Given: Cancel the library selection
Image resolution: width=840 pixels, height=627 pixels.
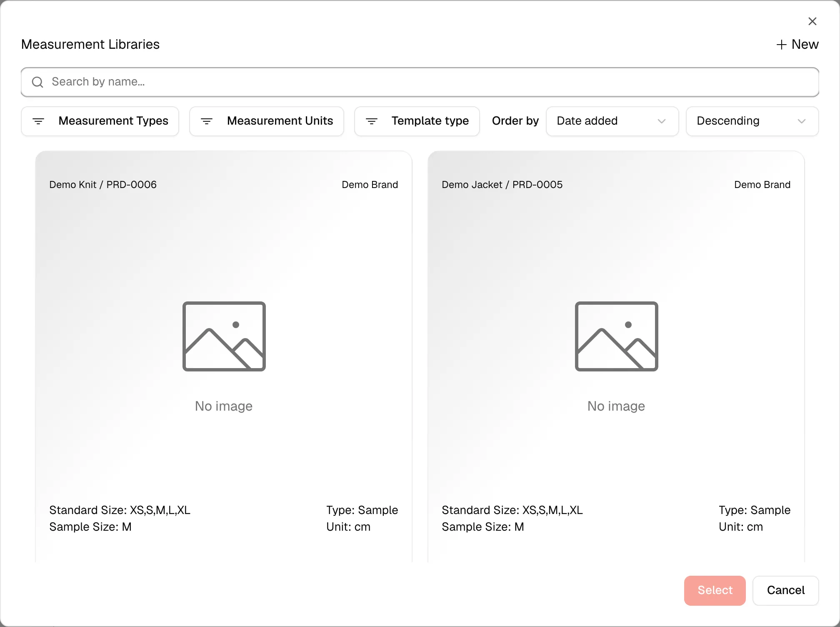Looking at the screenshot, I should click(x=786, y=590).
